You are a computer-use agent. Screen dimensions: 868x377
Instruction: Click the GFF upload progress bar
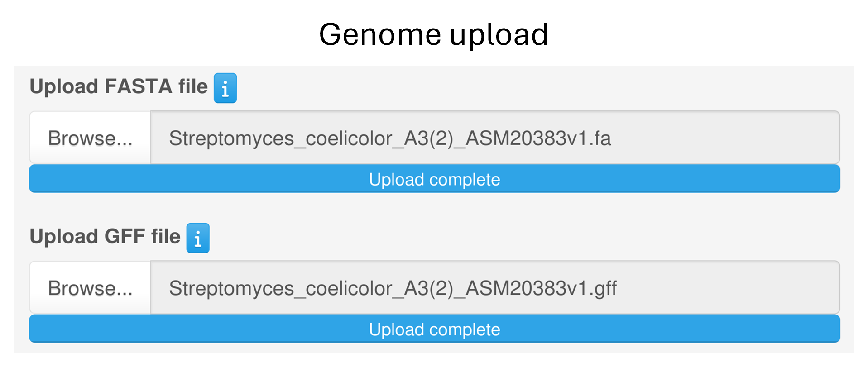434,329
